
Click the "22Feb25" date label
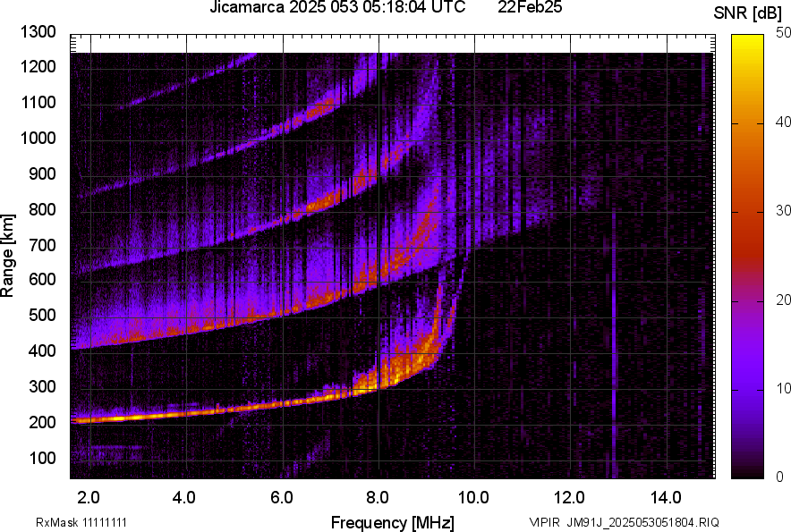[x=532, y=8]
